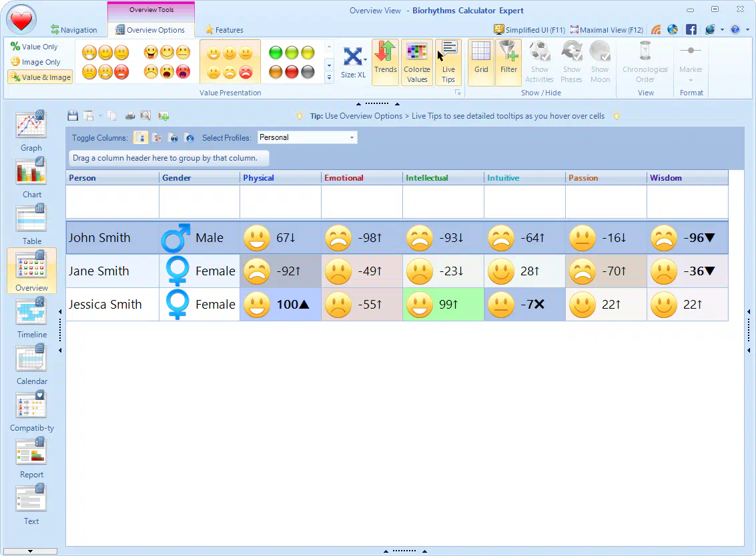Click the Person column header
The height and width of the screenshot is (556, 756).
coord(112,178)
